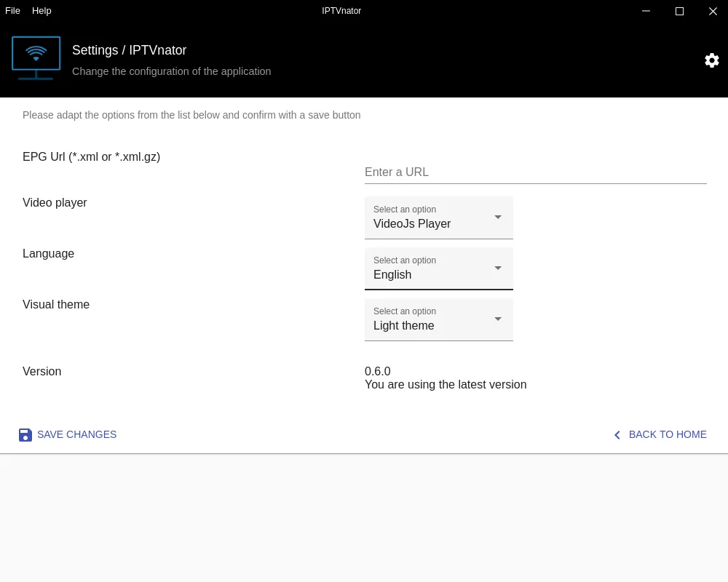Image resolution: width=728 pixels, height=582 pixels.
Task: Open the Help menu
Action: 41,10
